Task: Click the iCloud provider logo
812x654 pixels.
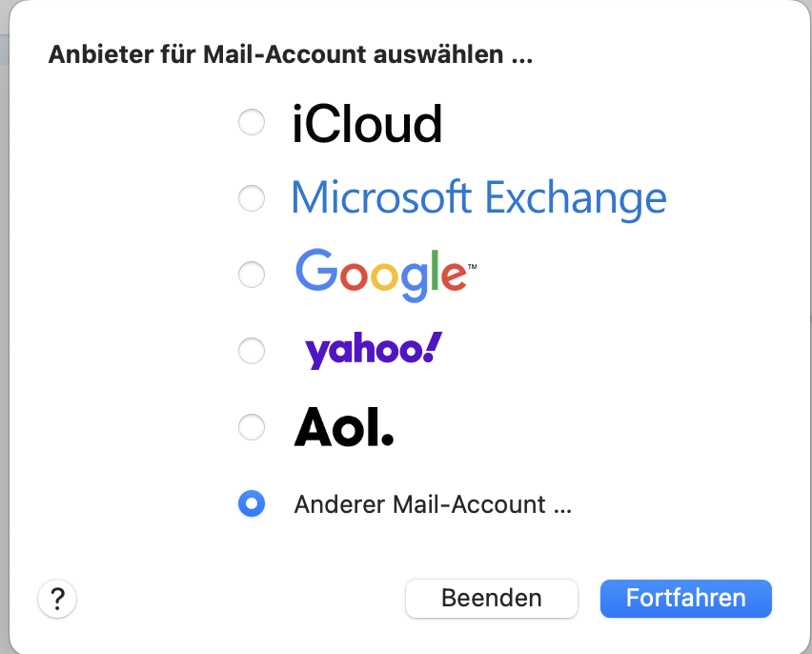Action: (367, 124)
